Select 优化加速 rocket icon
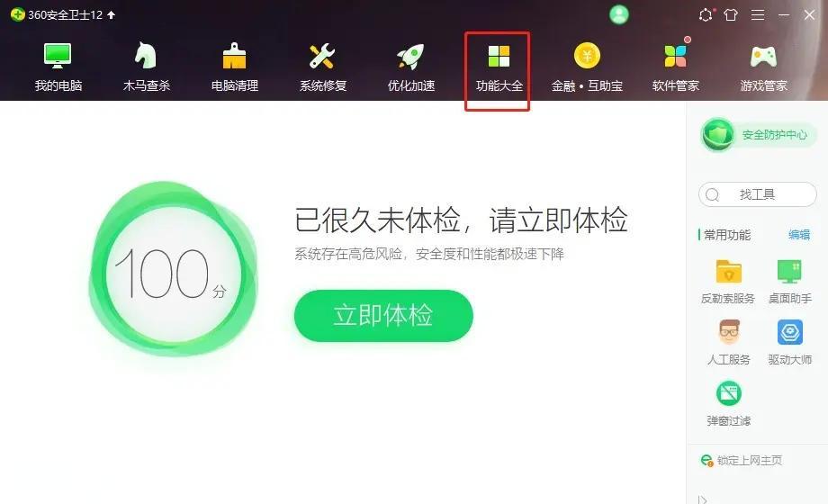The image size is (828, 504). (410, 56)
